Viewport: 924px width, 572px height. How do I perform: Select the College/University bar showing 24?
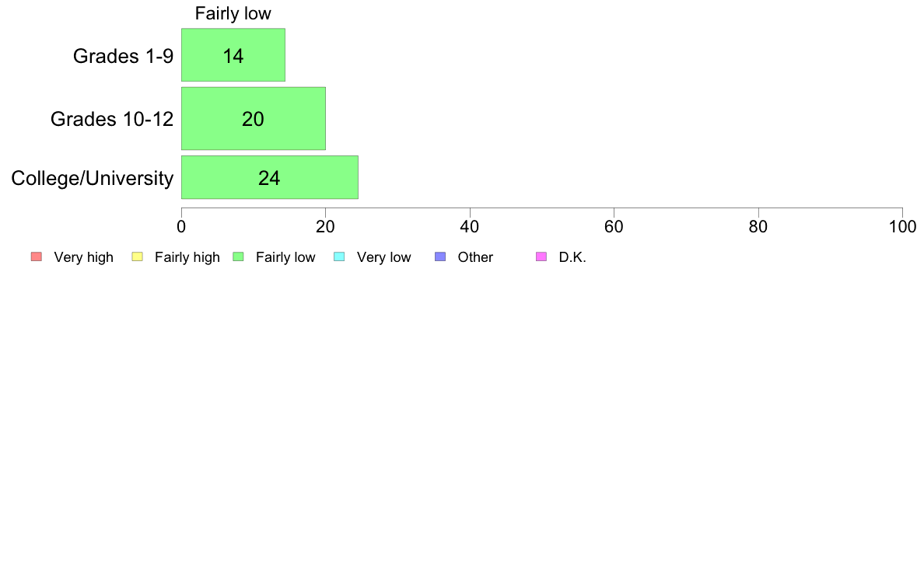pyautogui.click(x=270, y=177)
